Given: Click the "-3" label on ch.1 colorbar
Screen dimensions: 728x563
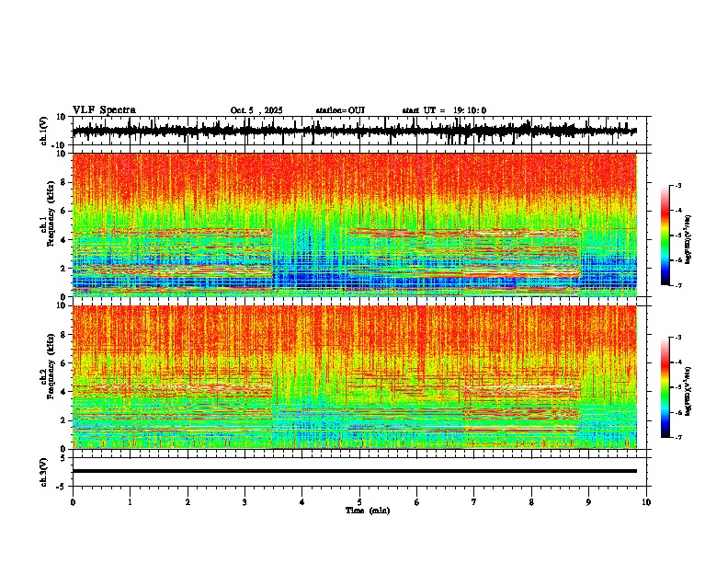Looking at the screenshot, I should coord(678,186).
